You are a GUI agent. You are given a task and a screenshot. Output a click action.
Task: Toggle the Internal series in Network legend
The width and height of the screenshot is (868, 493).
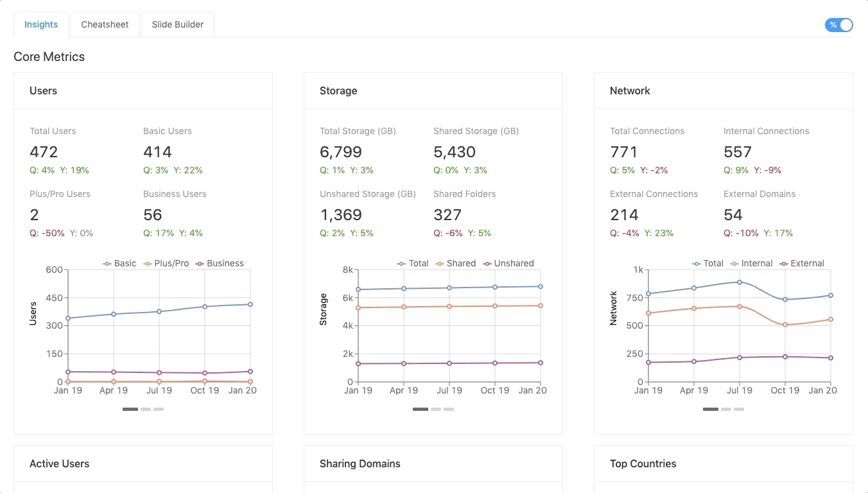click(752, 263)
